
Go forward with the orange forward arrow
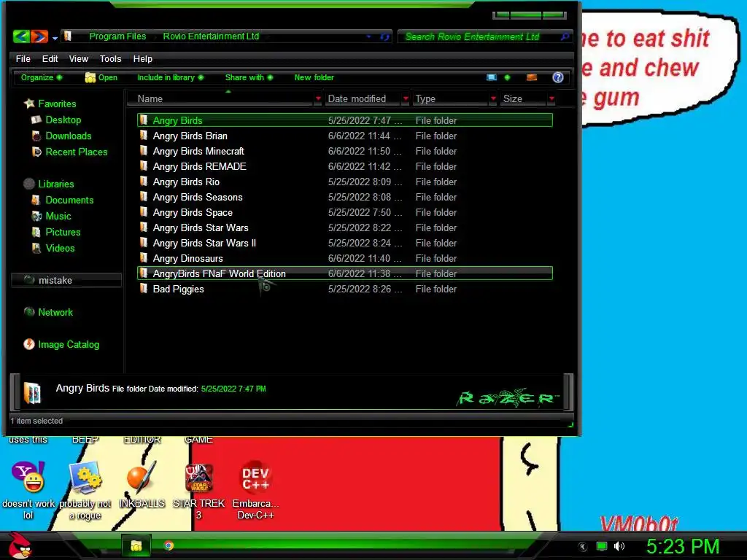click(39, 36)
